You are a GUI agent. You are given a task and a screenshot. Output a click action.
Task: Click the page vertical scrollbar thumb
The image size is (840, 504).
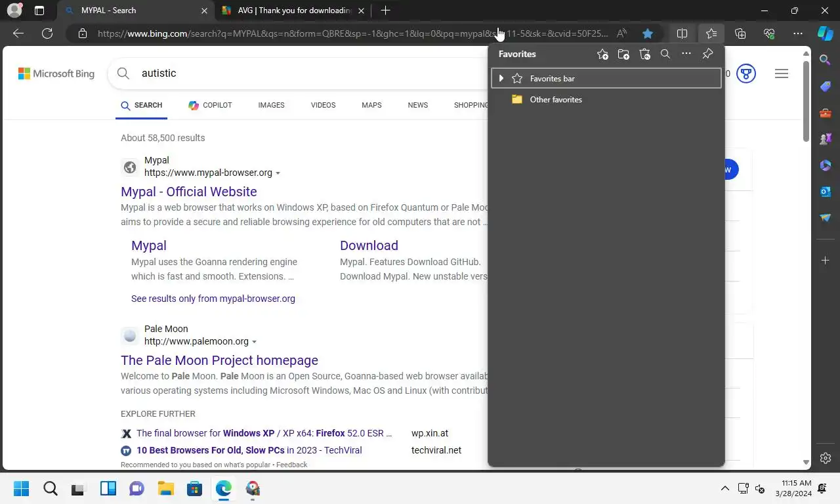click(806, 102)
